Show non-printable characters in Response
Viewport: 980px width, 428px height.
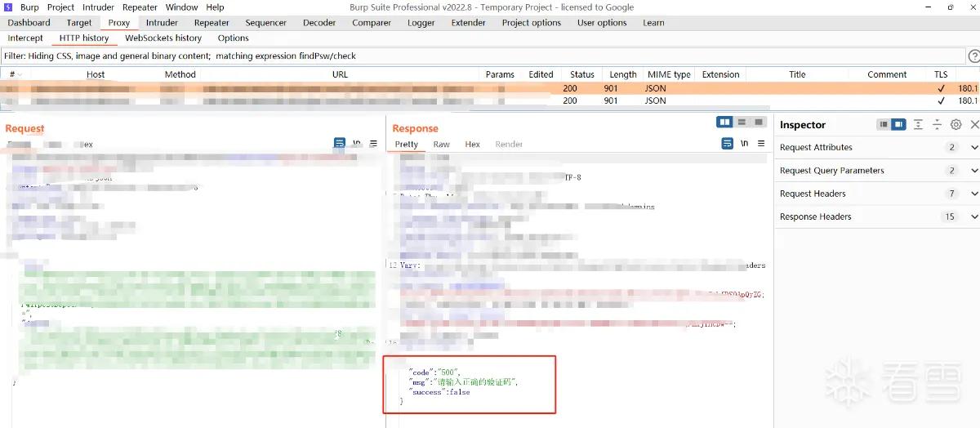[x=744, y=144]
